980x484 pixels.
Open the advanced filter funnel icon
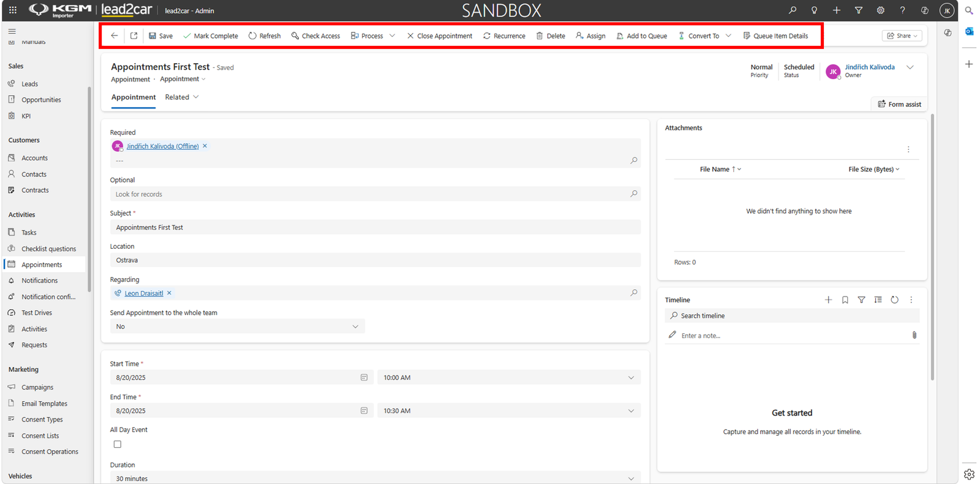point(858,10)
